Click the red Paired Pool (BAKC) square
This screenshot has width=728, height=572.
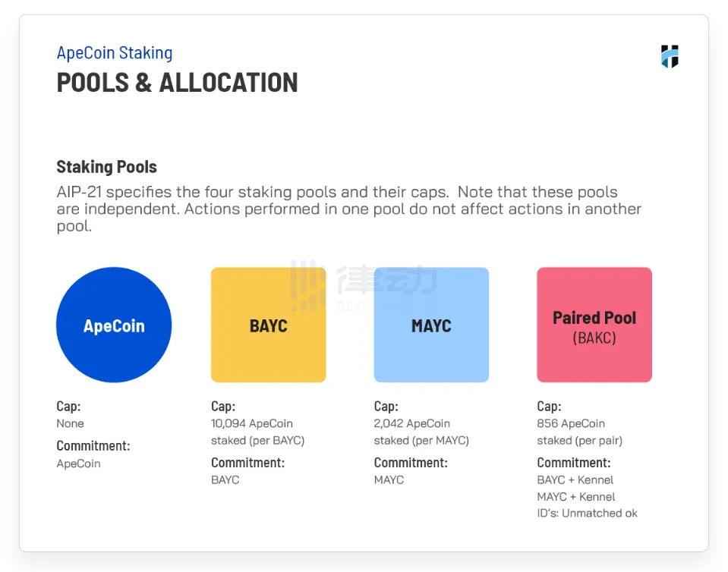tap(594, 325)
